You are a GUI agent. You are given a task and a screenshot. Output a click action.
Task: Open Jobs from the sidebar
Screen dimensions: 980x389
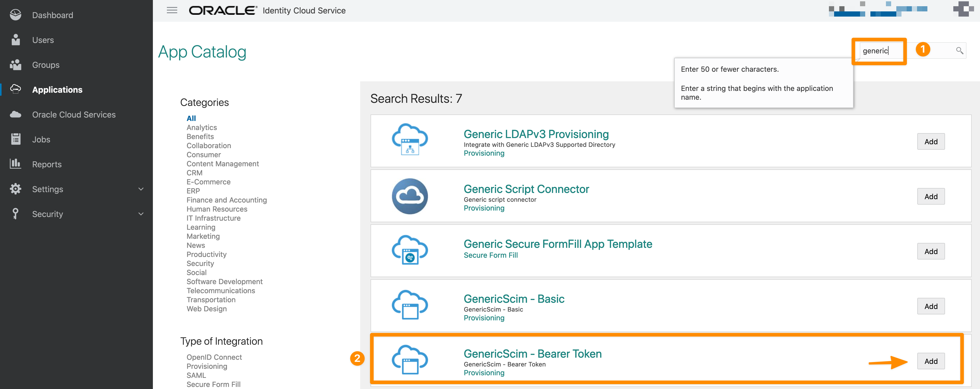[x=41, y=140]
